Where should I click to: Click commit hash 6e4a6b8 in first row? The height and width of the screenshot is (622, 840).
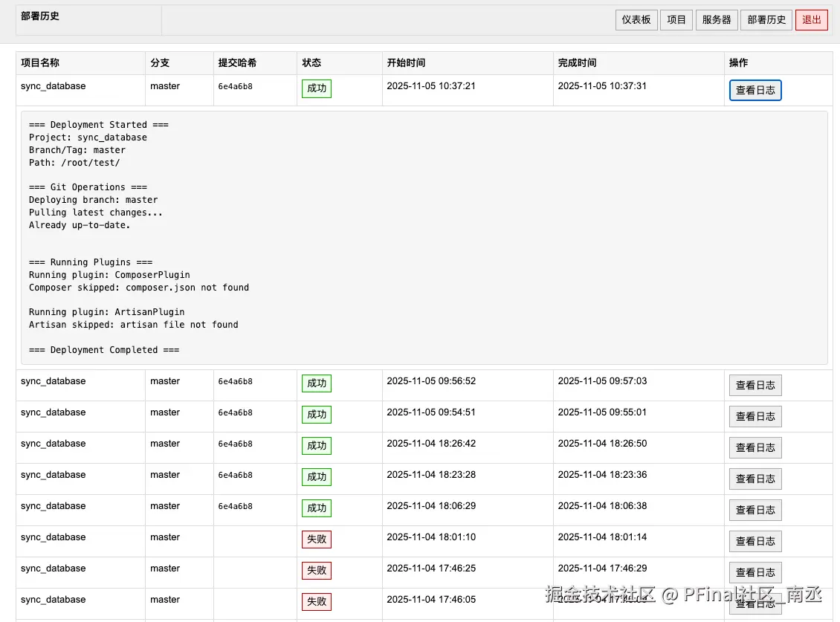[x=235, y=86]
